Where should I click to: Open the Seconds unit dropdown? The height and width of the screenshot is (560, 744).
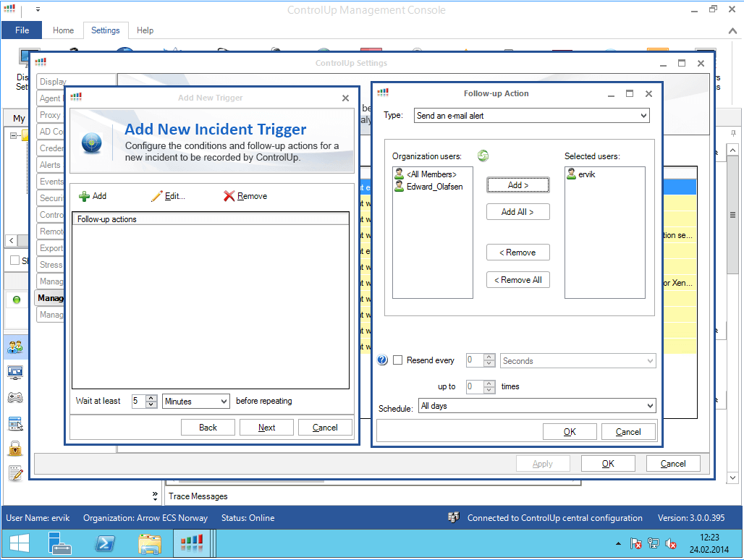coord(578,361)
